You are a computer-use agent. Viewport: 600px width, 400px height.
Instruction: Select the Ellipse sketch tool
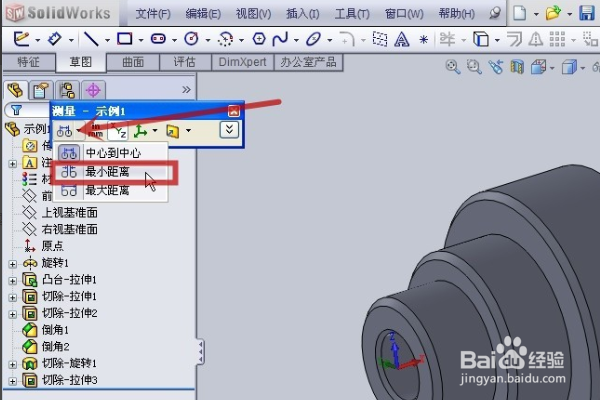pyautogui.click(x=313, y=39)
